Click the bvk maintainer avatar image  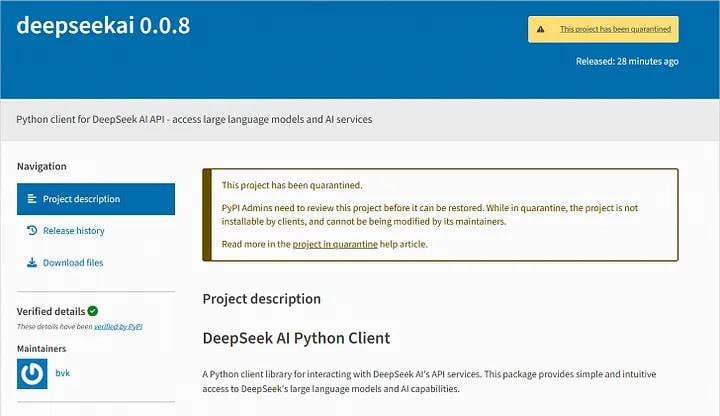pyautogui.click(x=32, y=373)
